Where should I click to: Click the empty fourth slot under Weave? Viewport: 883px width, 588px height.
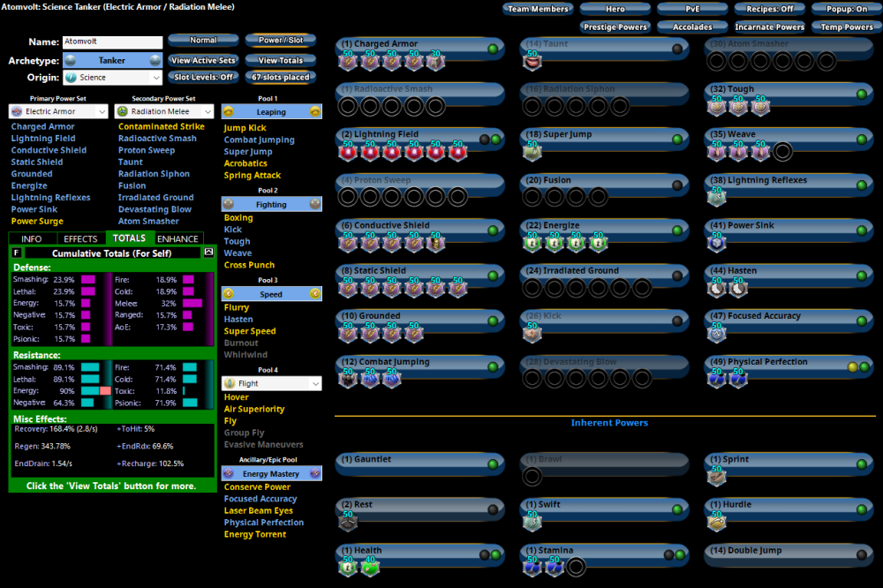pyautogui.click(x=782, y=152)
